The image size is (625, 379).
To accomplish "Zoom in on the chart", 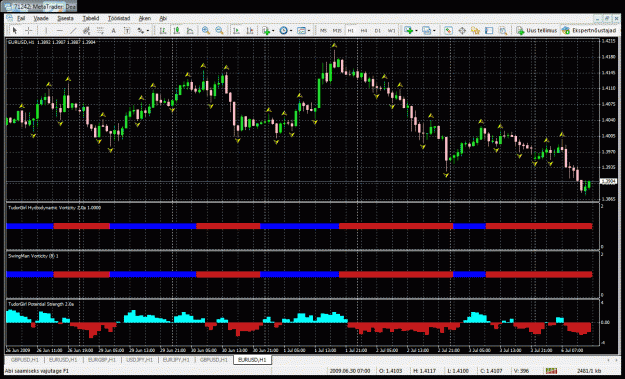I will click(206, 30).
